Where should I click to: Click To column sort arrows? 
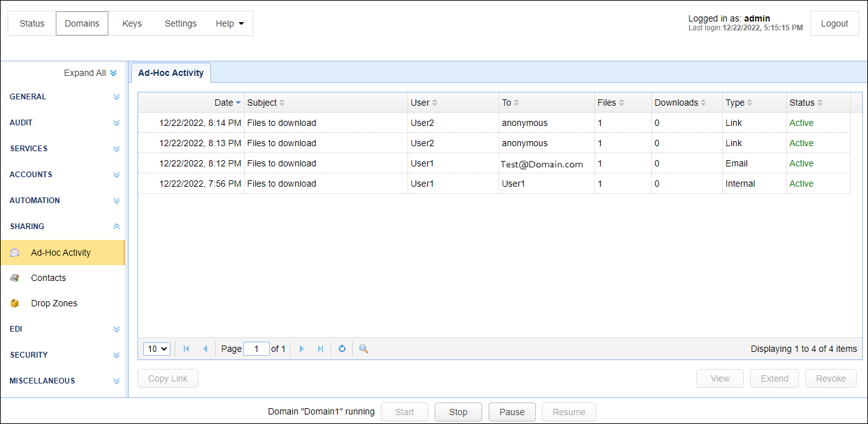coord(516,103)
